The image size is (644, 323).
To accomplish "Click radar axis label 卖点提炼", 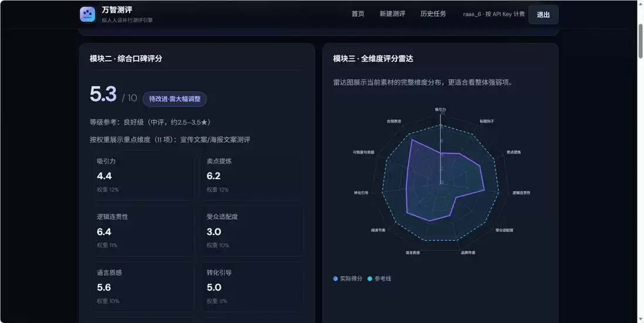I will pos(513,152).
